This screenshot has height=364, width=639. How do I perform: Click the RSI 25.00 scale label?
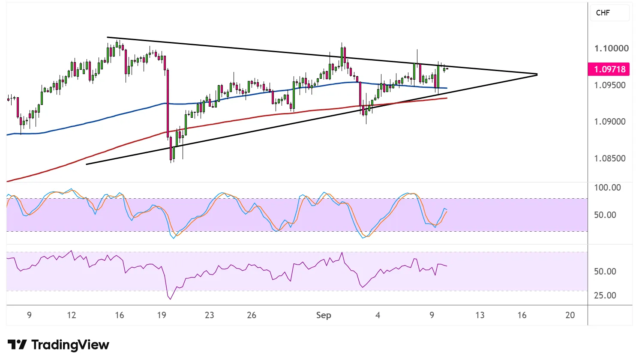point(605,295)
